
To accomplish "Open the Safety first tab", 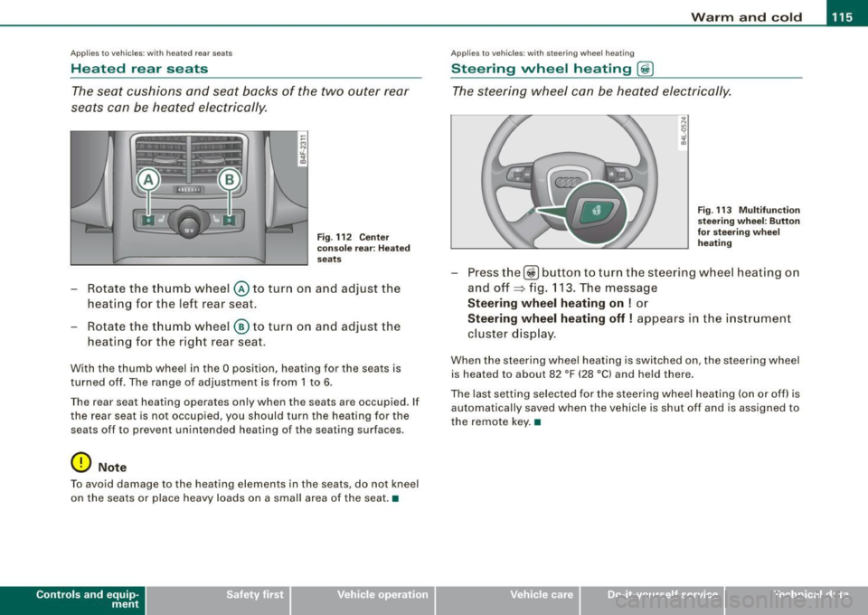I will tap(218, 600).
